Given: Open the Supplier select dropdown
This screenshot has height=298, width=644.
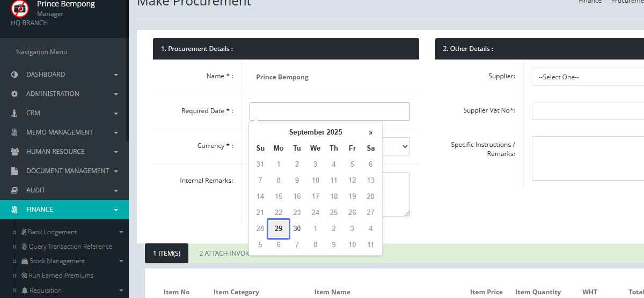Looking at the screenshot, I should (588, 77).
